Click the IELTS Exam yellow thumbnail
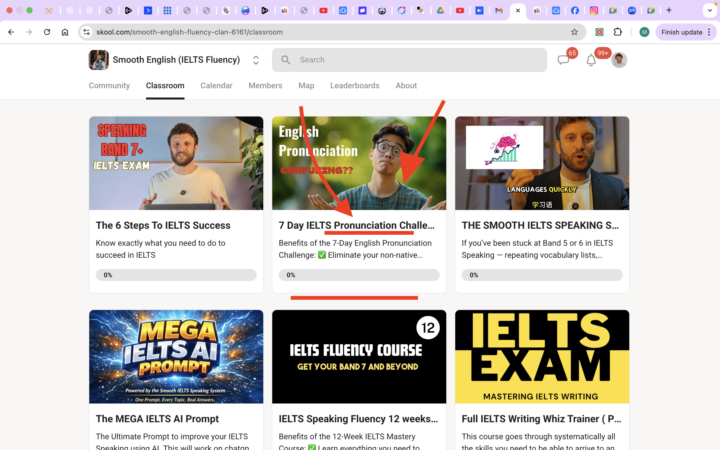This screenshot has width=720, height=450. (542, 357)
